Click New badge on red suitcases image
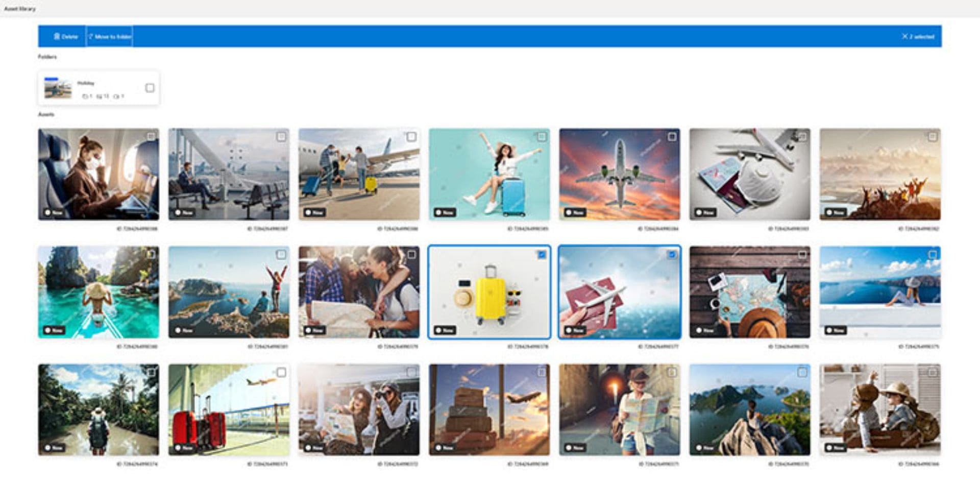The height and width of the screenshot is (485, 980). point(184,448)
